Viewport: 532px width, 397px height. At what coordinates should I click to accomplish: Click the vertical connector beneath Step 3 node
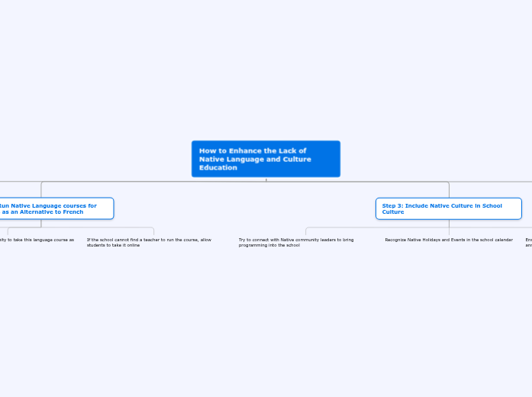tap(449, 223)
